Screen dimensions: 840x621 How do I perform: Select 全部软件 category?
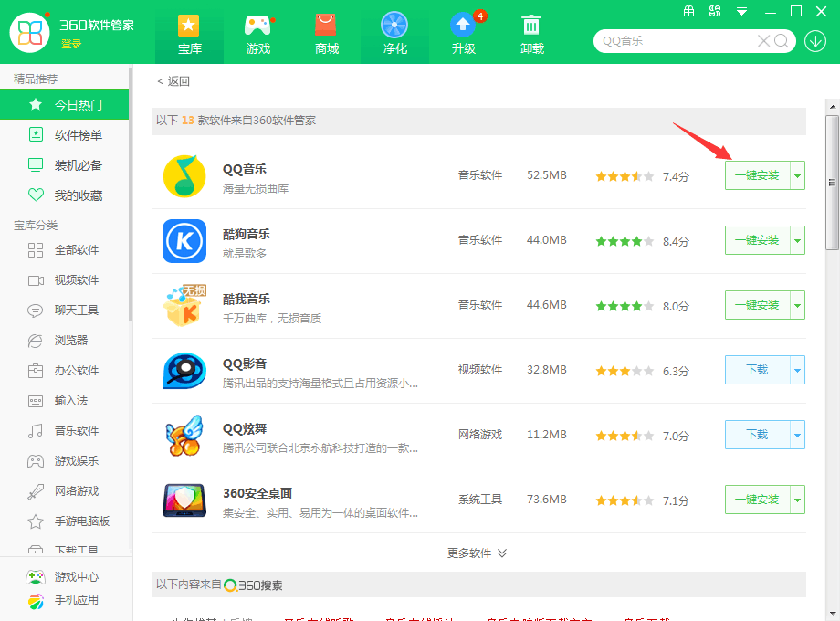pos(64,249)
